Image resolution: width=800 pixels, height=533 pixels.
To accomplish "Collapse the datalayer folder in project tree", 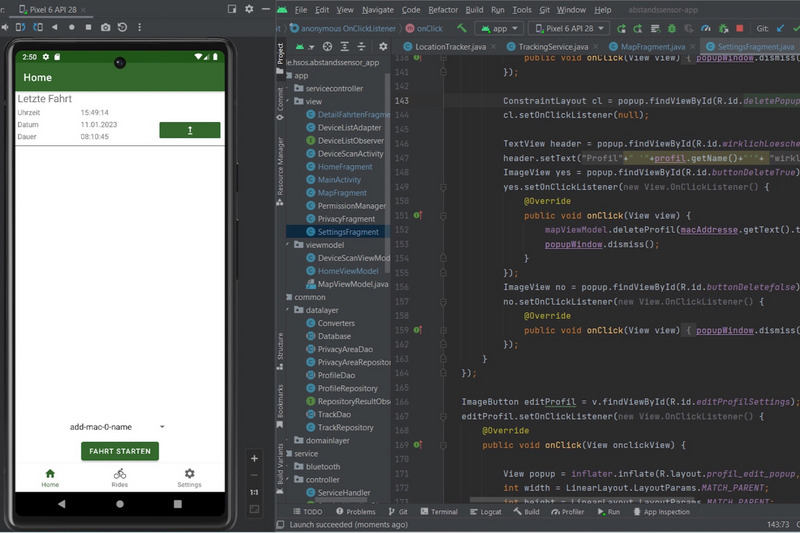I will [x=288, y=310].
